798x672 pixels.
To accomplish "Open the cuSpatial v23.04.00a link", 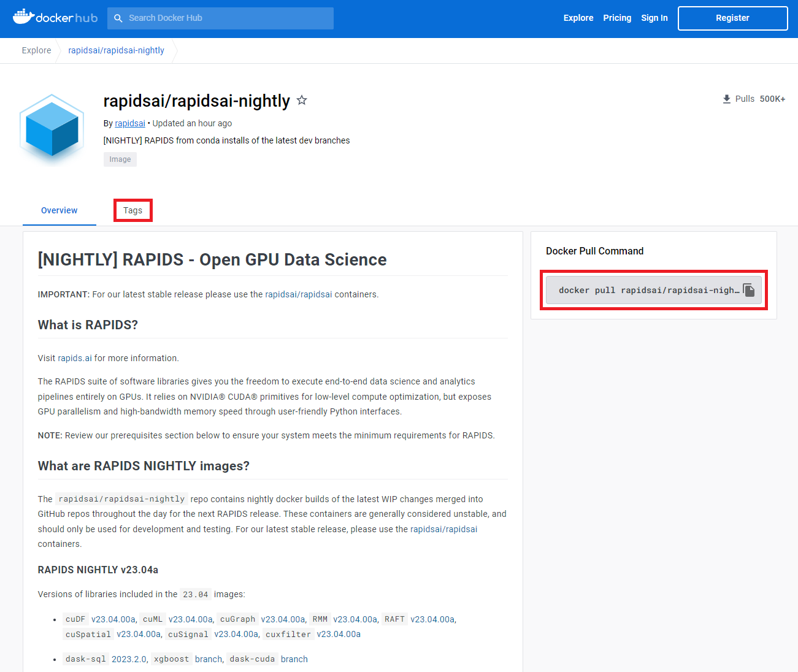I will 139,634.
